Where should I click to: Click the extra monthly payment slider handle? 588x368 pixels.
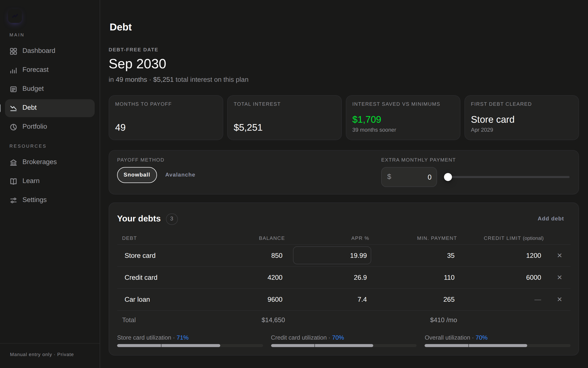pyautogui.click(x=448, y=177)
